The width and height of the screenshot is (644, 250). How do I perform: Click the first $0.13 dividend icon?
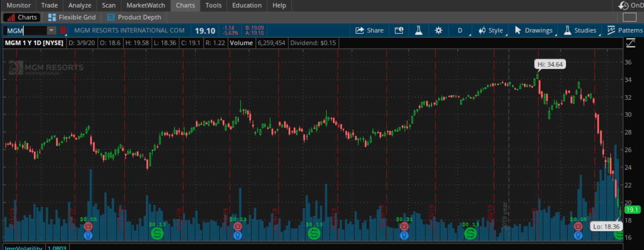(157, 234)
